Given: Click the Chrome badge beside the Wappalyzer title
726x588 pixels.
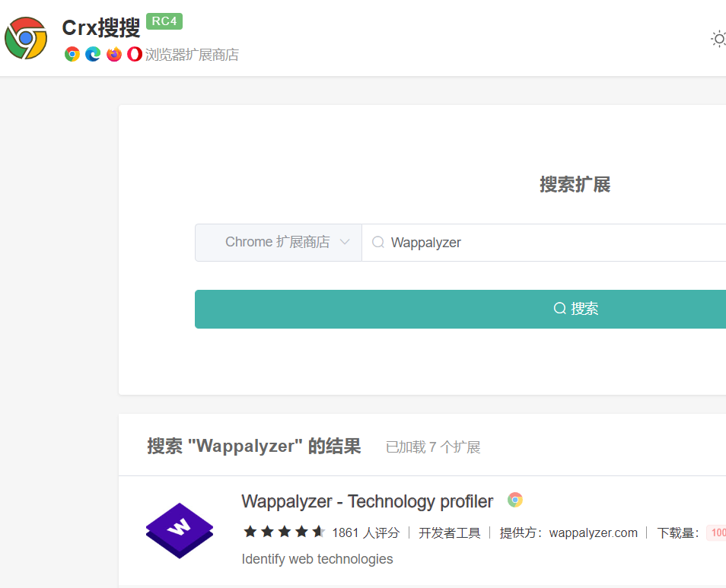Looking at the screenshot, I should [514, 500].
